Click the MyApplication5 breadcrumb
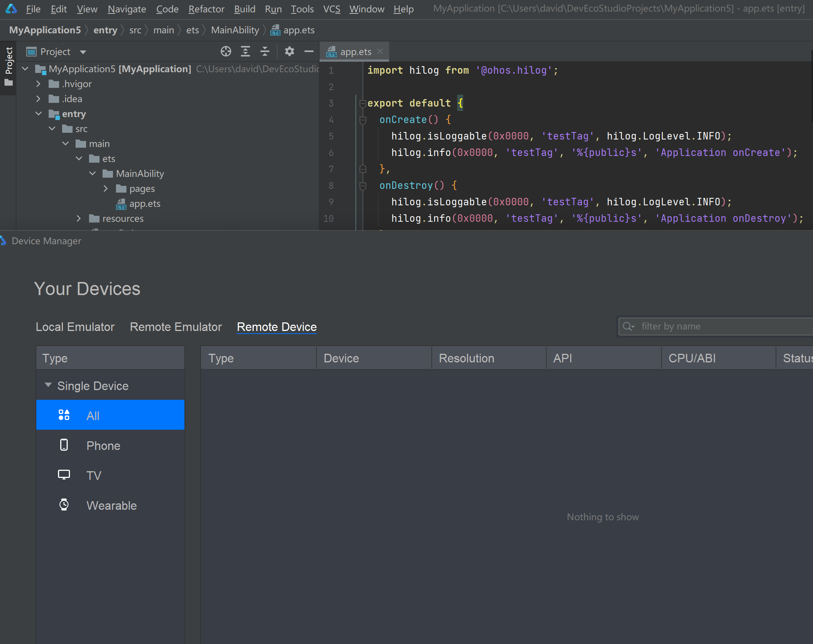Screen dimensions: 813x644 (45, 30)
